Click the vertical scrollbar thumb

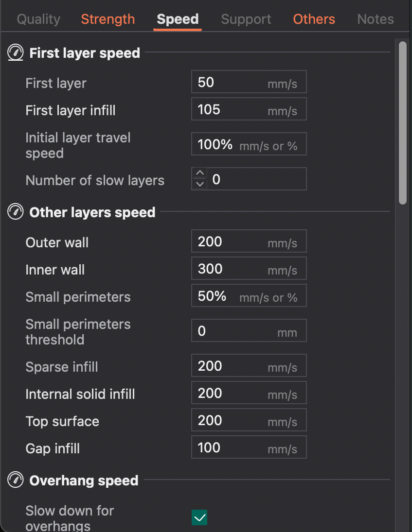tap(402, 123)
